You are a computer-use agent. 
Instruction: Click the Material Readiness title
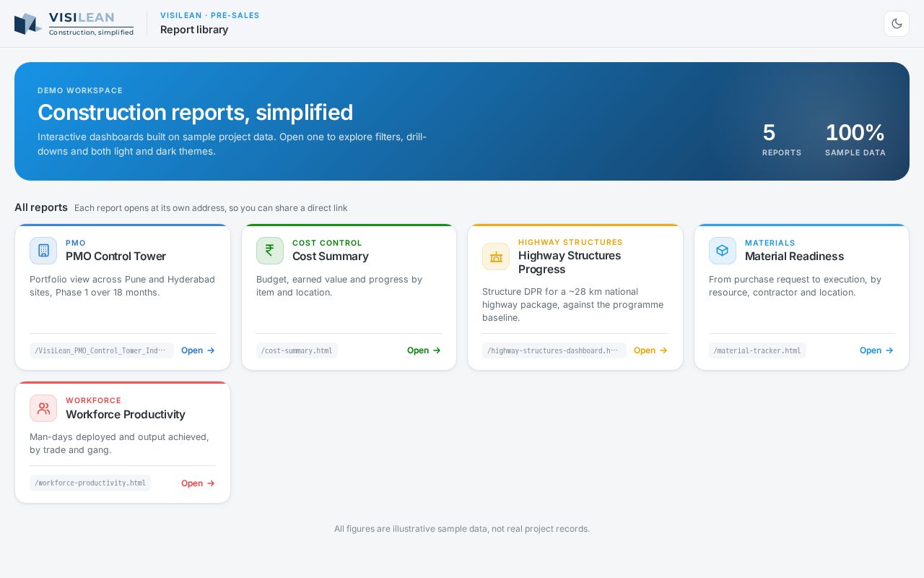click(794, 256)
